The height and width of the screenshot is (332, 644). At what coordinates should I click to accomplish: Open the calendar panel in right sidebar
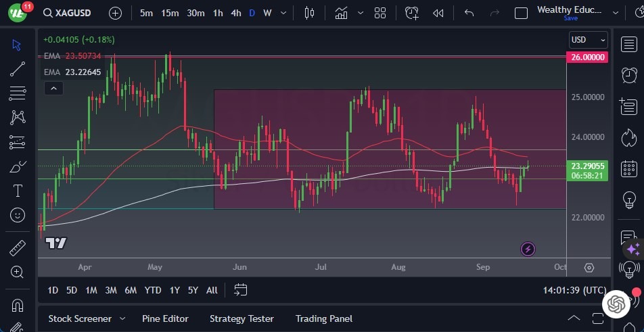[629, 169]
